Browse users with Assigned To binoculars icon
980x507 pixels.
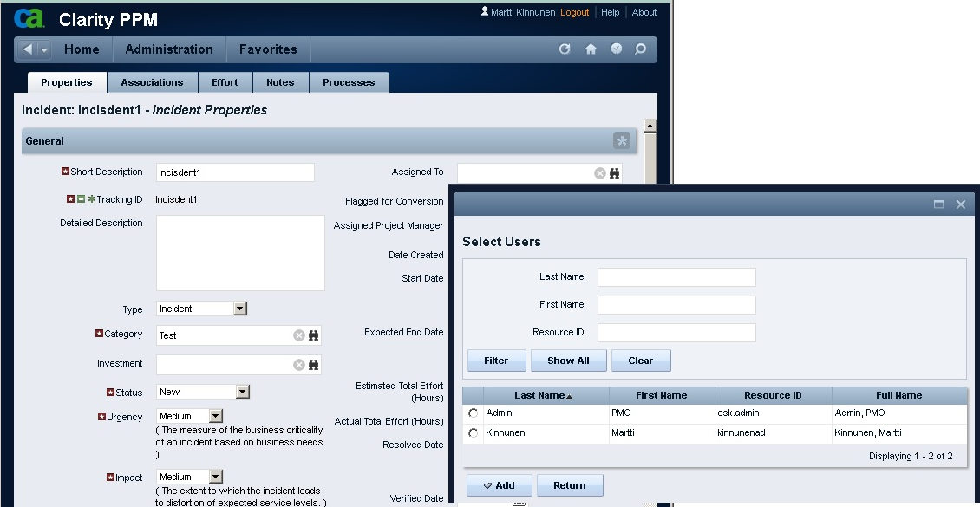pos(614,173)
